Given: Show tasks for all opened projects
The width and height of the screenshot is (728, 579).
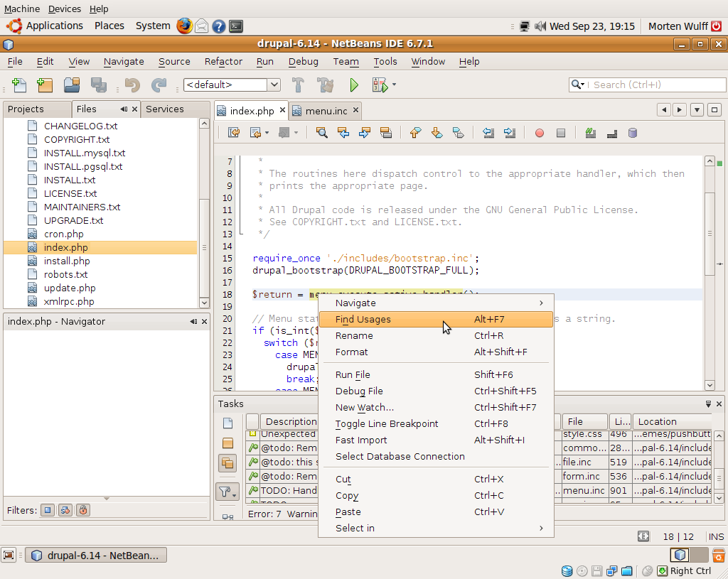Looking at the screenshot, I should [227, 463].
